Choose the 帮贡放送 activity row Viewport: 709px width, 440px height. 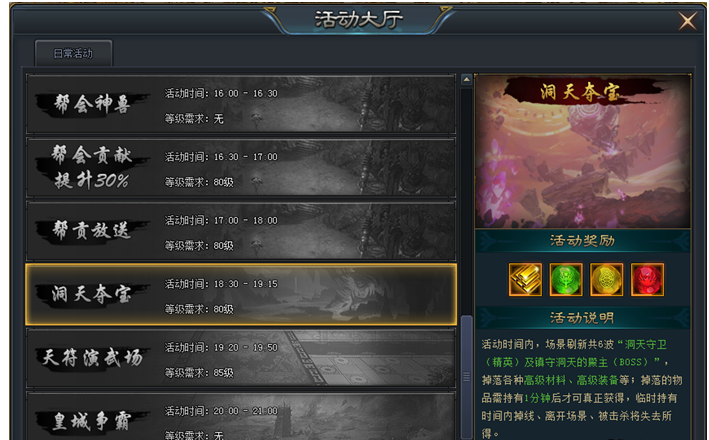click(241, 231)
